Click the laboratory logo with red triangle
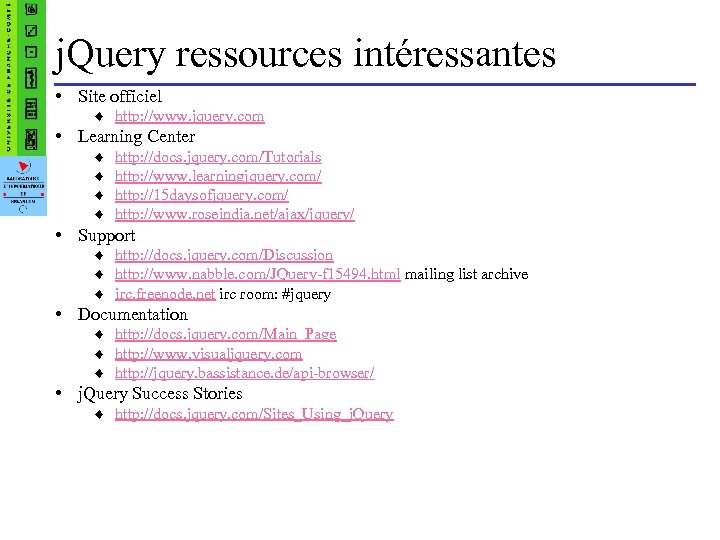 [23, 186]
